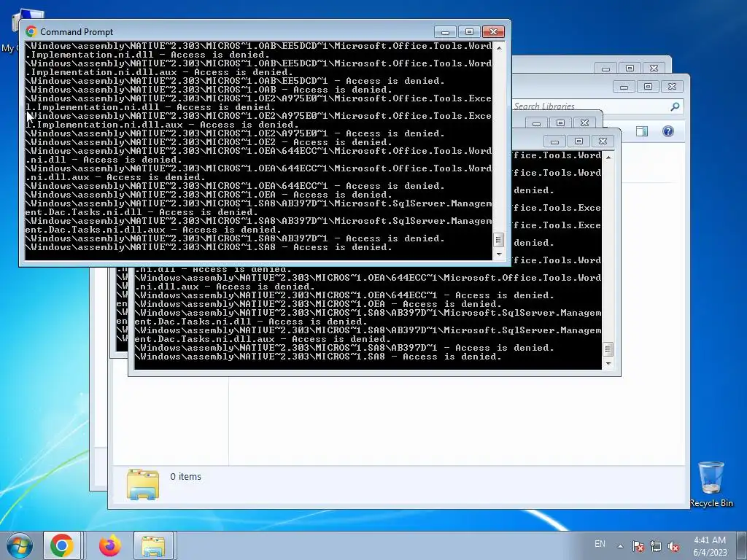This screenshot has height=560, width=747.
Task: Minimize the second console window
Action: pyautogui.click(x=554, y=141)
